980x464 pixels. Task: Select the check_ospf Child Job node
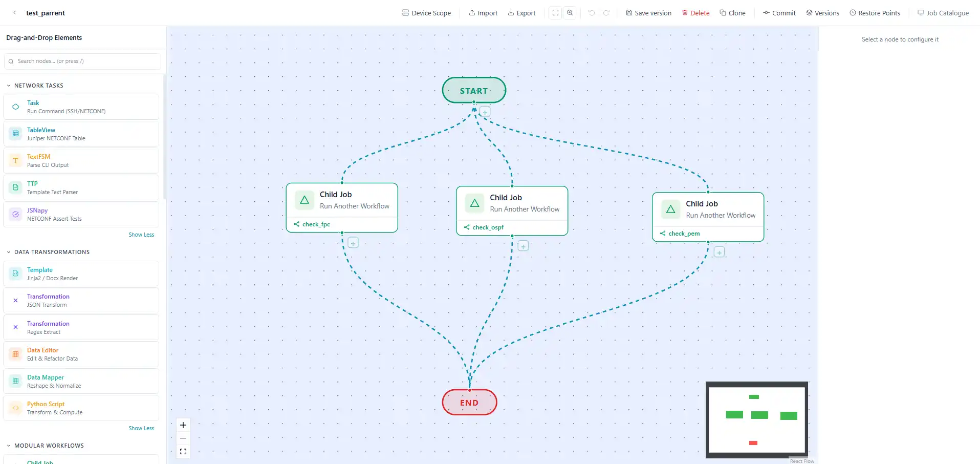pyautogui.click(x=512, y=210)
